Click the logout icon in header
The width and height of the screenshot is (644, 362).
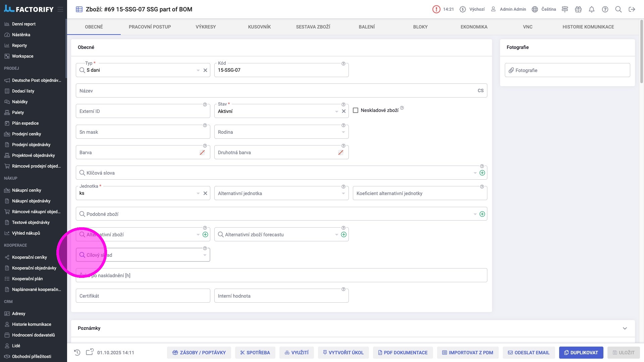(632, 9)
